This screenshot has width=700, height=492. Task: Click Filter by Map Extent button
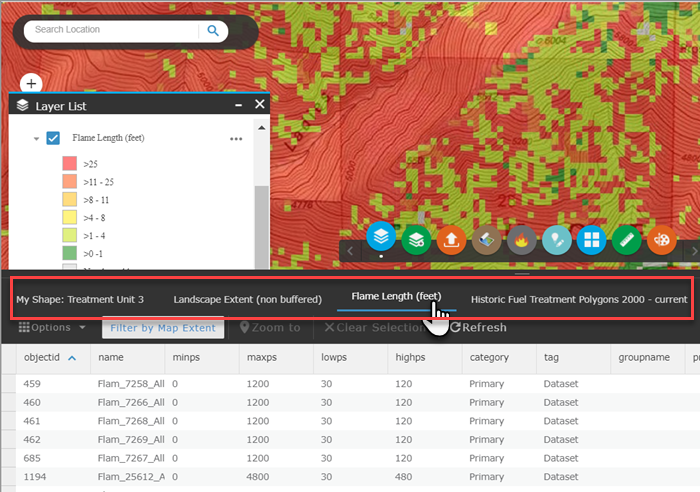pos(163,328)
